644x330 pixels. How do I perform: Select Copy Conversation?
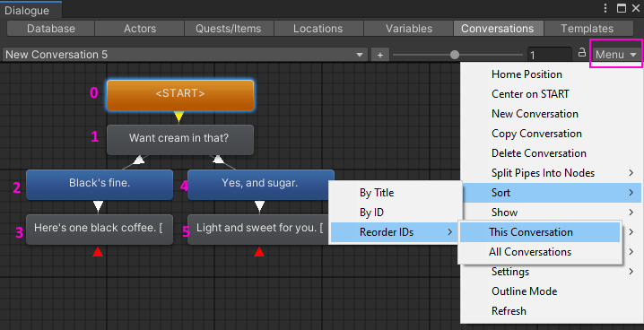coord(551,134)
